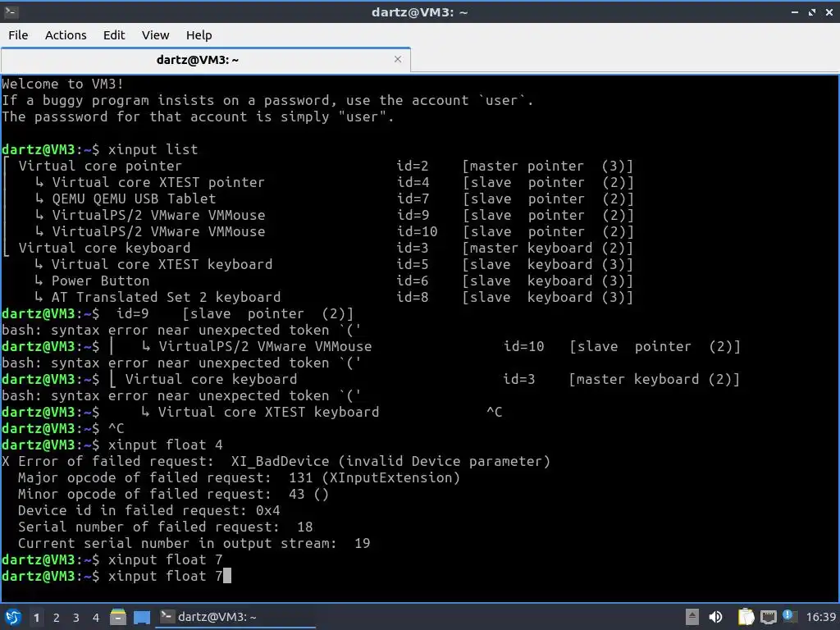Open the file manager launcher in taskbar

(118, 617)
